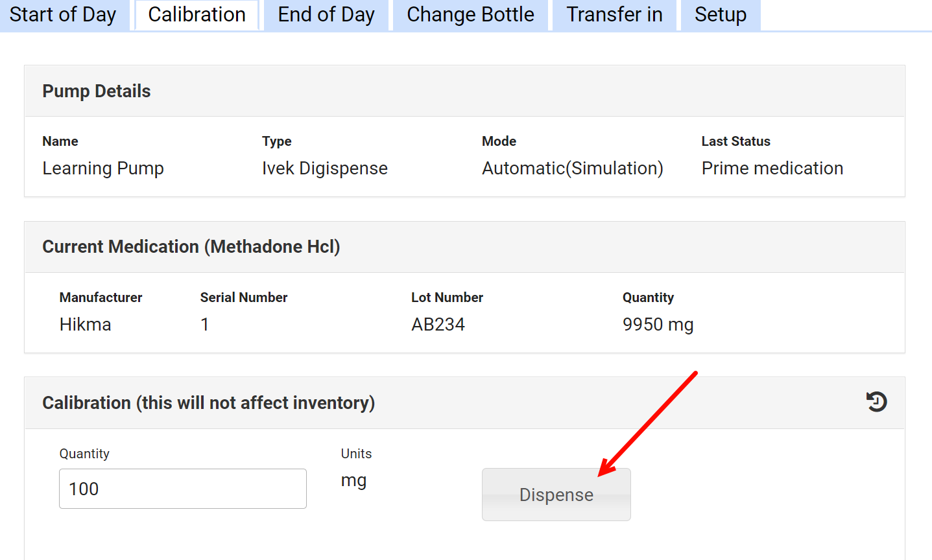This screenshot has height=560, width=932.
Task: Open the calibration history icon
Action: tap(876, 402)
